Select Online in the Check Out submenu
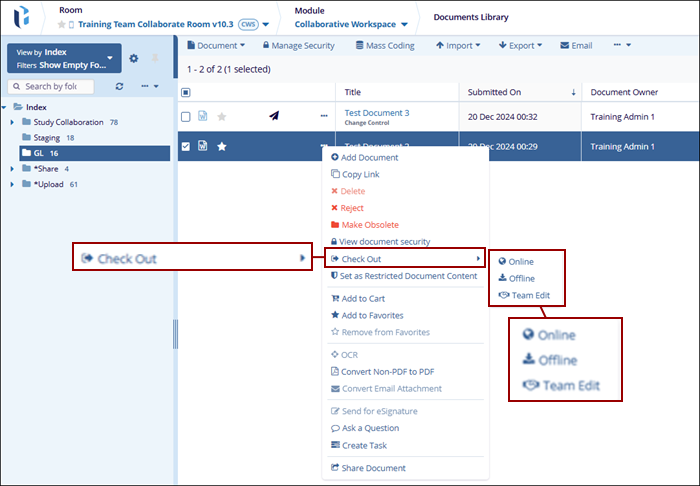 (521, 262)
